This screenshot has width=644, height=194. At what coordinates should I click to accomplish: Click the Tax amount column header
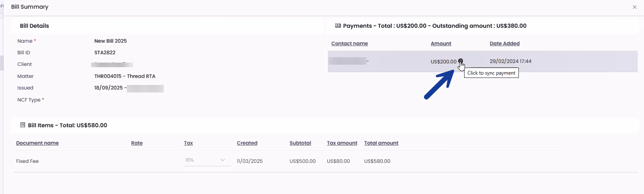342,143
